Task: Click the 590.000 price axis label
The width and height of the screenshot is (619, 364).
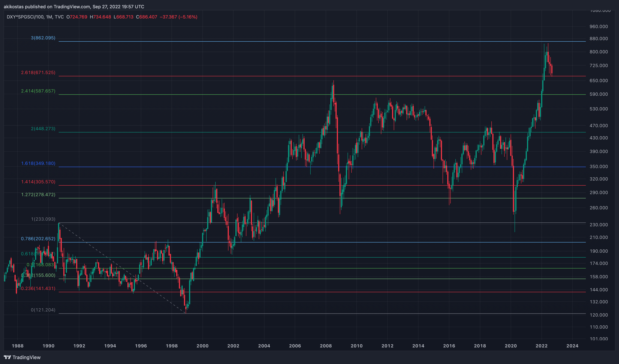Action: 599,94
